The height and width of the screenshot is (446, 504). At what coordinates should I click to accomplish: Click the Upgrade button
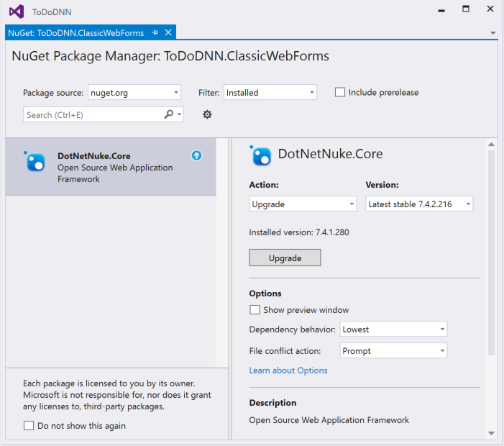tap(285, 258)
